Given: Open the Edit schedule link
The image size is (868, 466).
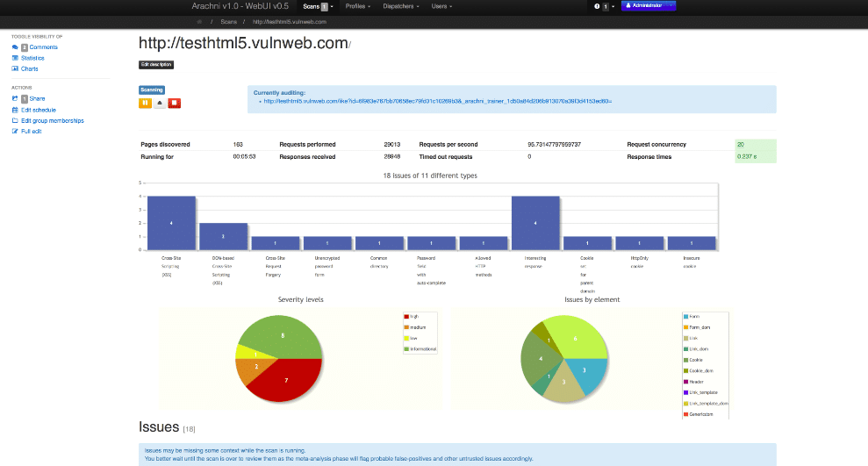Looking at the screenshot, I should [39, 110].
